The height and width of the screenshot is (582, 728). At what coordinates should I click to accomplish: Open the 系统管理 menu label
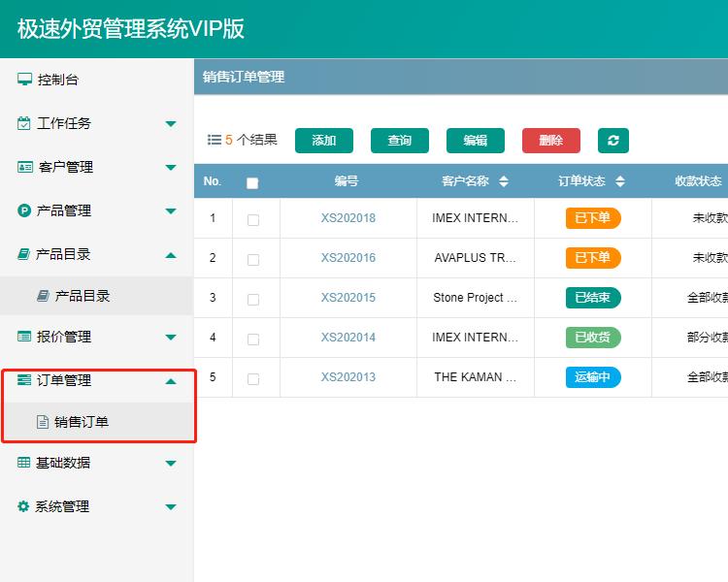click(62, 506)
